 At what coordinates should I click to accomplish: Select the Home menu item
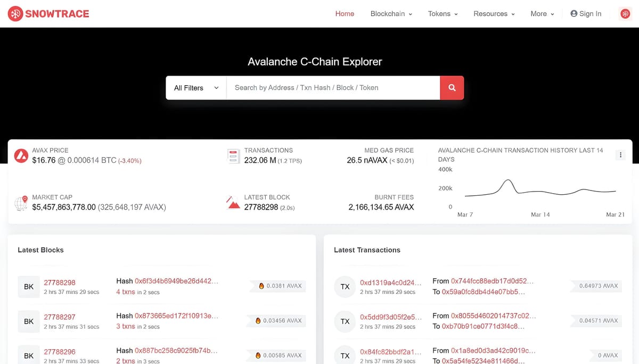(345, 14)
